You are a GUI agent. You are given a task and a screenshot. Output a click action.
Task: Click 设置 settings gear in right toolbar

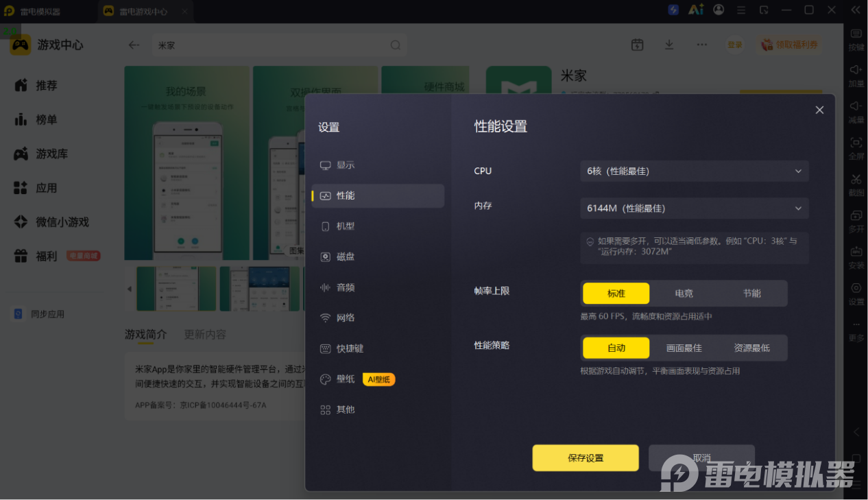(856, 294)
